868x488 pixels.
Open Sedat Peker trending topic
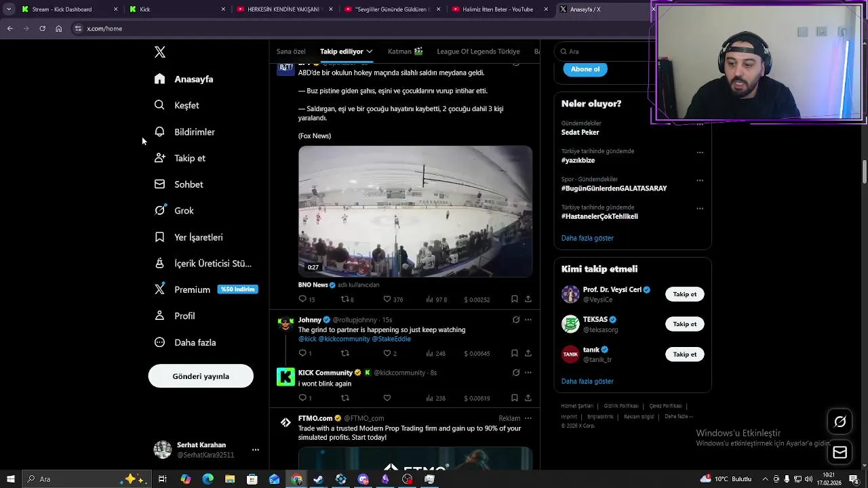click(580, 132)
